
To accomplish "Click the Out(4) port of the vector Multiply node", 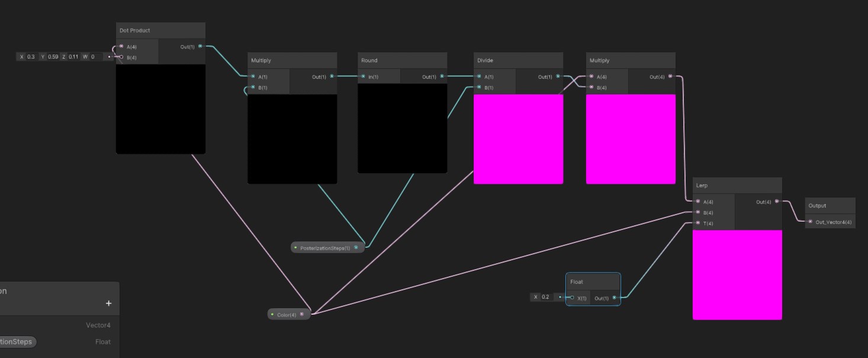I will 670,76.
